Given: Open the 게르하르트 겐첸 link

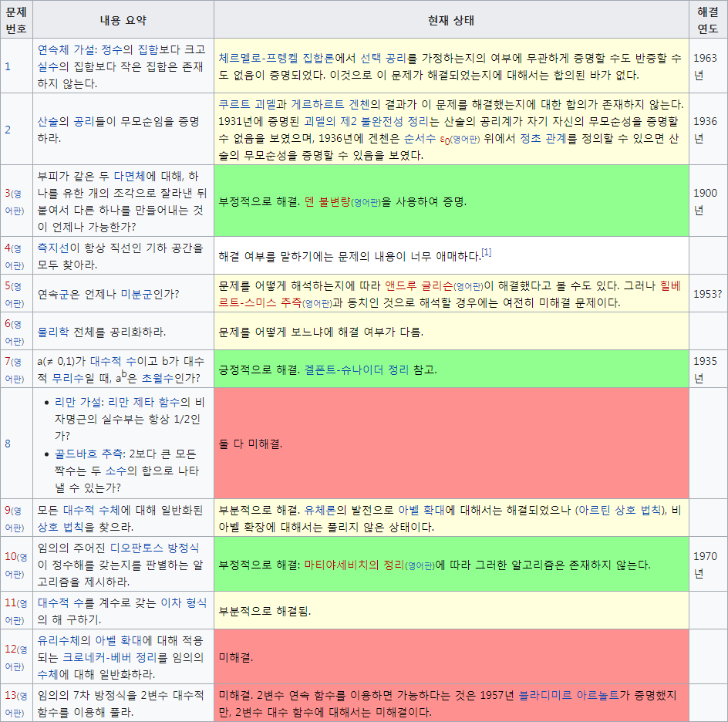Looking at the screenshot, I should tap(330, 104).
